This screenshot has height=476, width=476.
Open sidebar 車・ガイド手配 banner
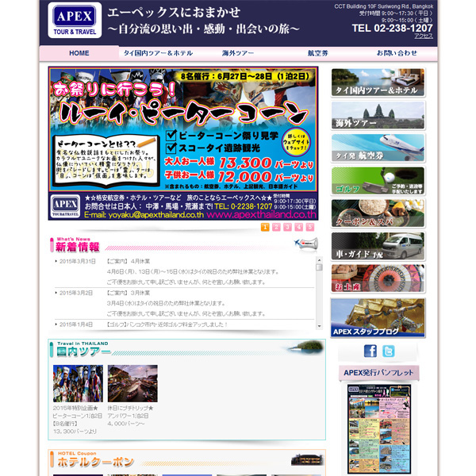[x=378, y=246]
